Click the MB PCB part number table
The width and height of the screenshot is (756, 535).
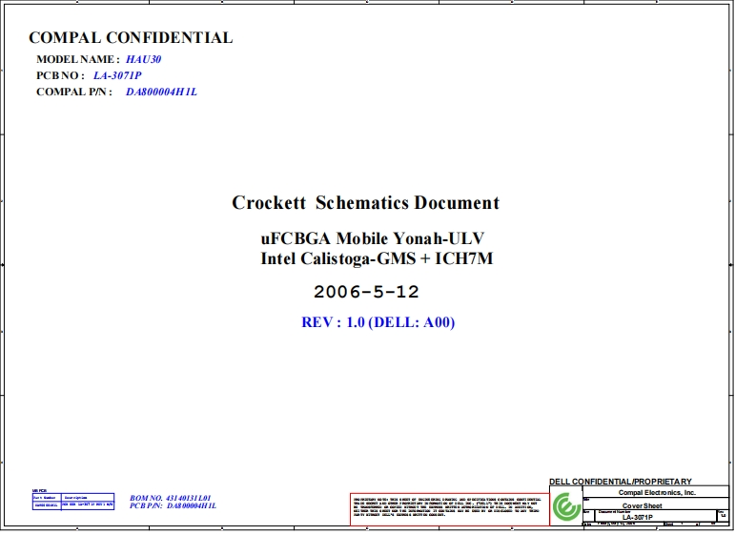(72, 501)
